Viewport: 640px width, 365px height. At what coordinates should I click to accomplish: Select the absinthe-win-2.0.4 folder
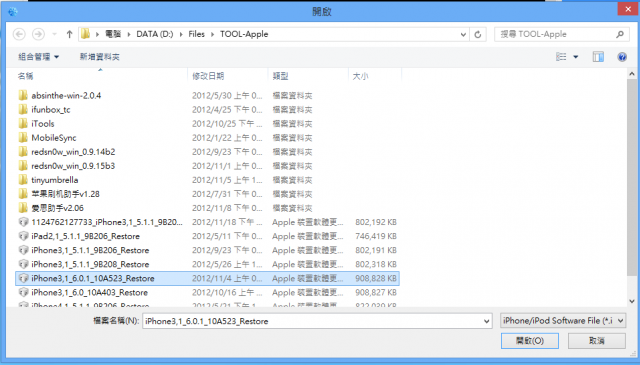66,96
